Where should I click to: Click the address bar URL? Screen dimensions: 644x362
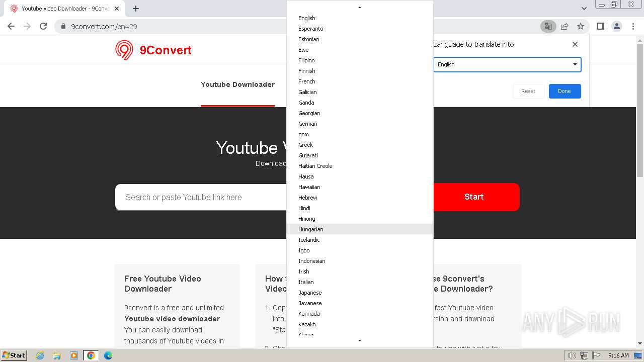104,27
